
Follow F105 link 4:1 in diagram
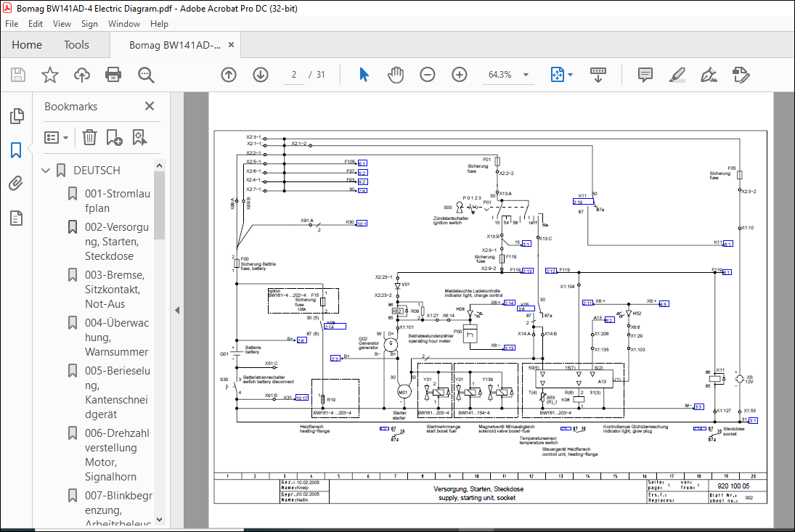[362, 163]
